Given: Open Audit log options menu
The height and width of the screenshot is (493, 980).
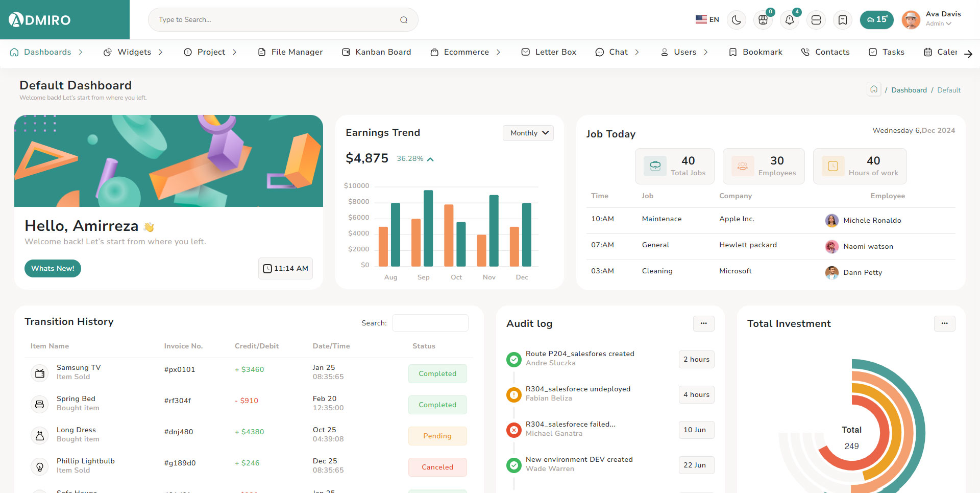Looking at the screenshot, I should coord(703,323).
